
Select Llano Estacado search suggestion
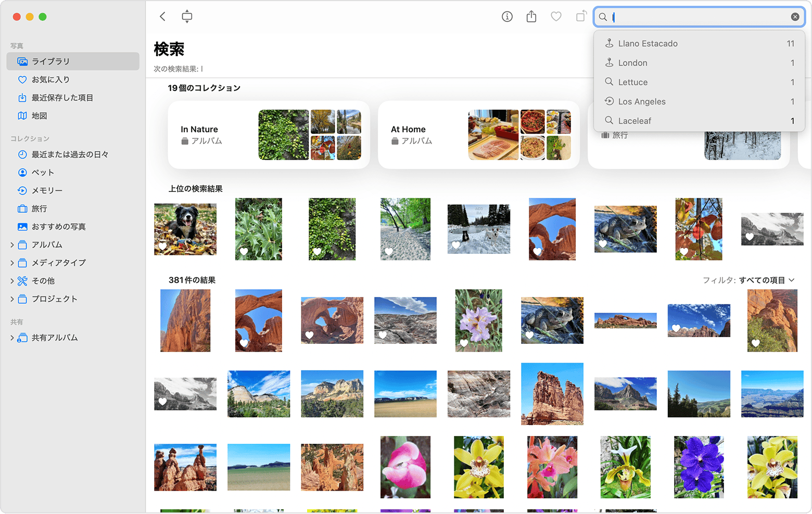[648, 44]
